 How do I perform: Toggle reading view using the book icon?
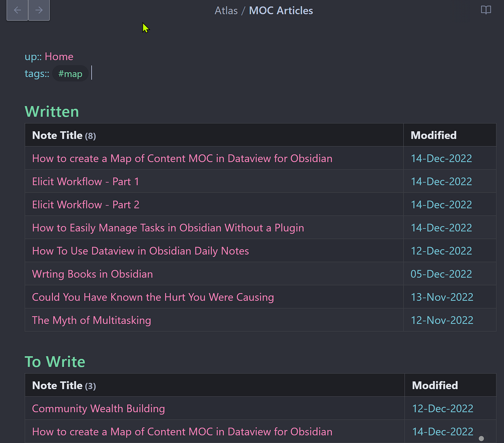pyautogui.click(x=486, y=10)
